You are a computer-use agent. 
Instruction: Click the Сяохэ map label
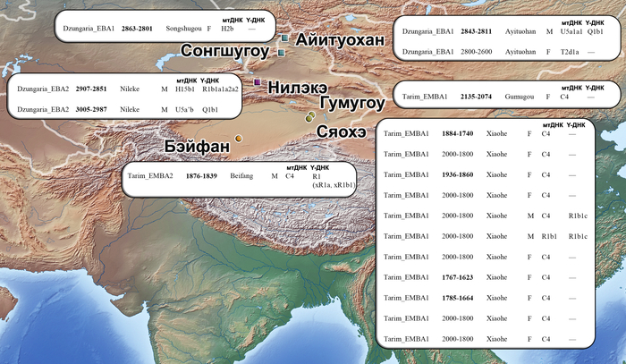tap(342, 131)
